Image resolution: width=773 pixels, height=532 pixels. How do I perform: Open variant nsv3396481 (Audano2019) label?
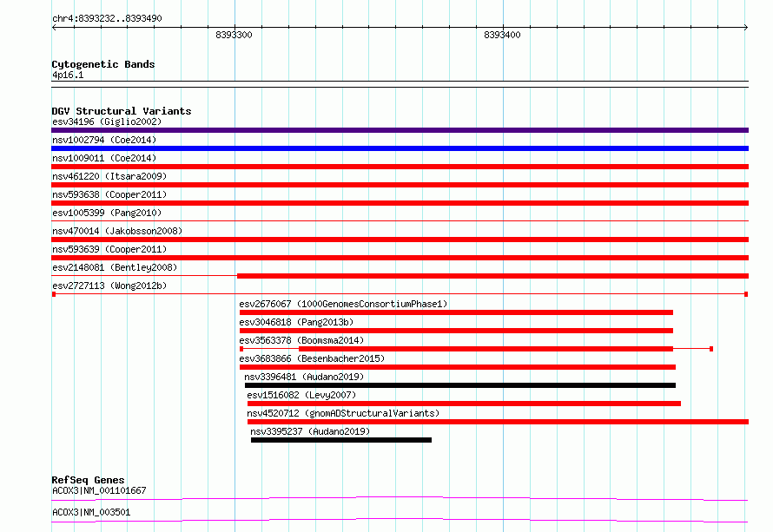pyautogui.click(x=304, y=377)
